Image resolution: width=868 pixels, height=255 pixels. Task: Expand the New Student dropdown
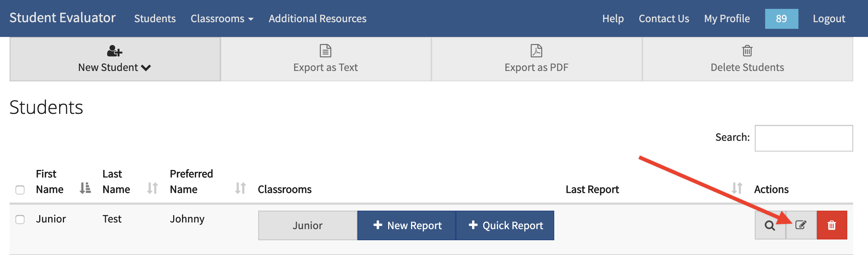pos(115,59)
